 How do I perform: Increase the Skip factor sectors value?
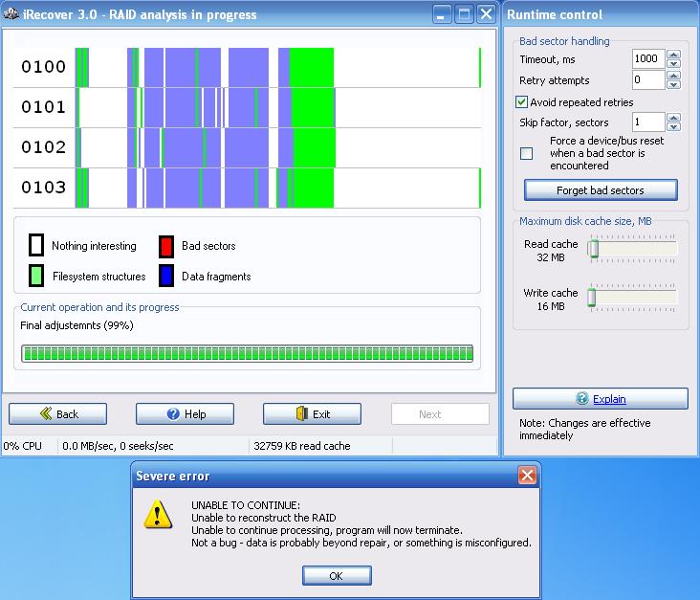click(673, 117)
